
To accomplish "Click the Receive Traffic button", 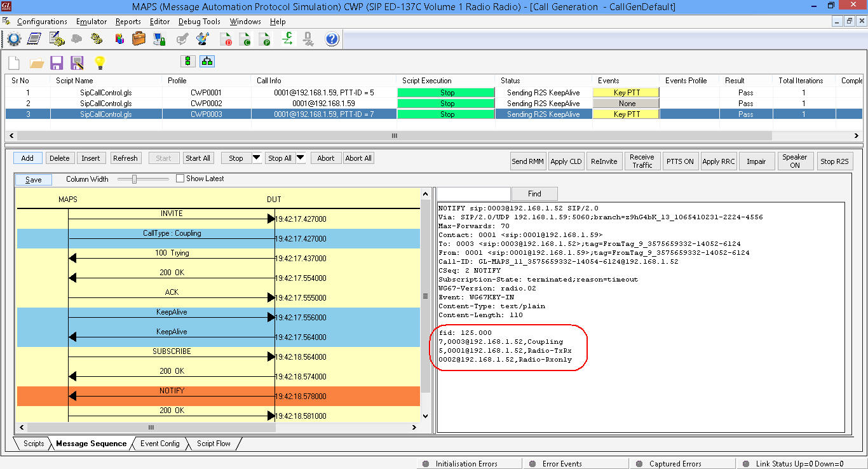I will 642,161.
